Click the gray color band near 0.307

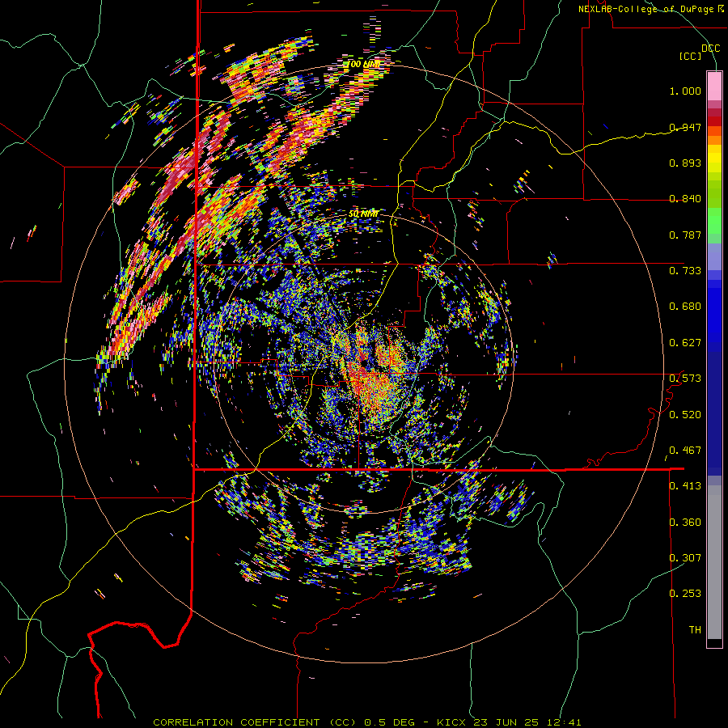coord(714,562)
